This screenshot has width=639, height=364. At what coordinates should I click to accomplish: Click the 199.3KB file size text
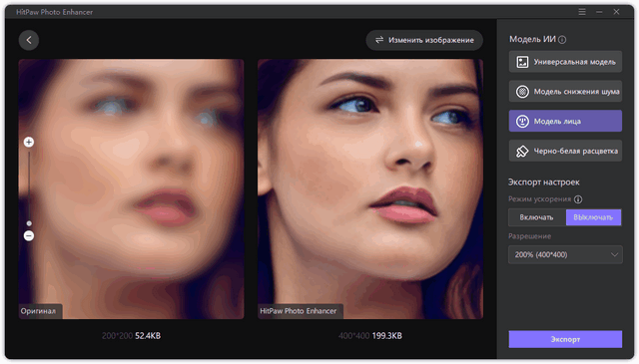click(x=387, y=336)
